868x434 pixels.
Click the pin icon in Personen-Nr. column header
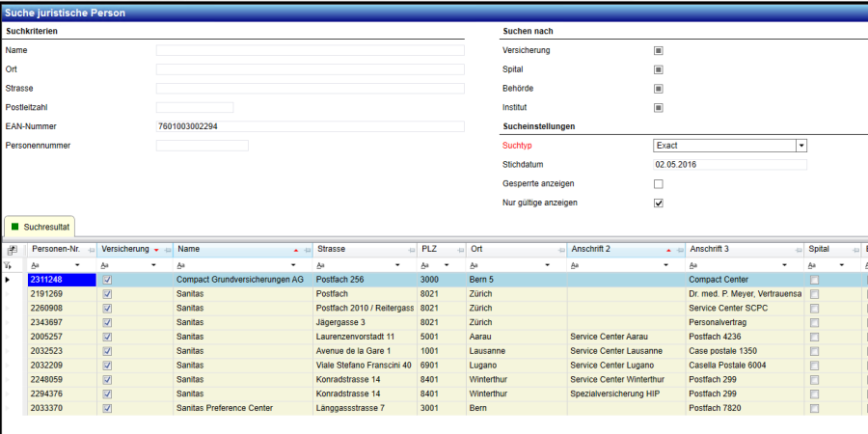click(91, 249)
